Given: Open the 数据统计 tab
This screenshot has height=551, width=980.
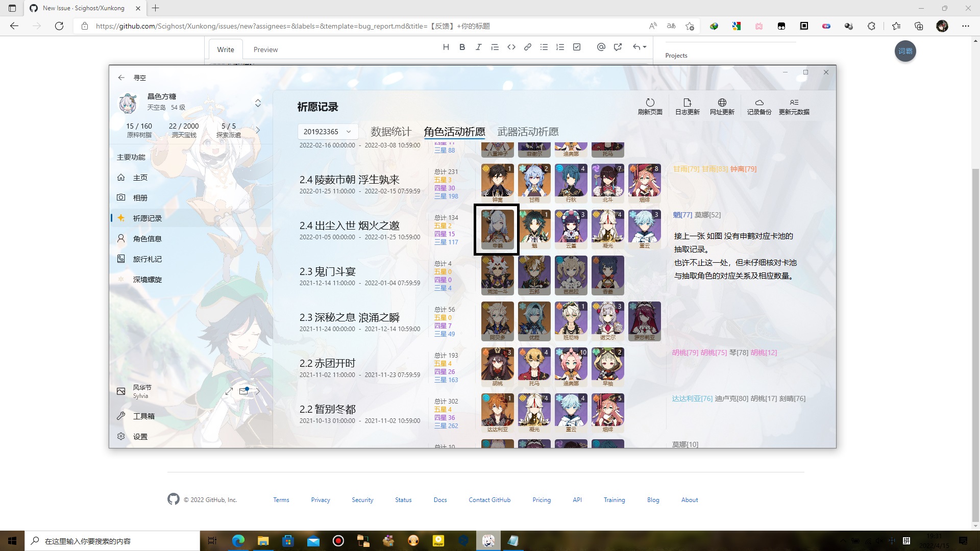Looking at the screenshot, I should (x=391, y=132).
